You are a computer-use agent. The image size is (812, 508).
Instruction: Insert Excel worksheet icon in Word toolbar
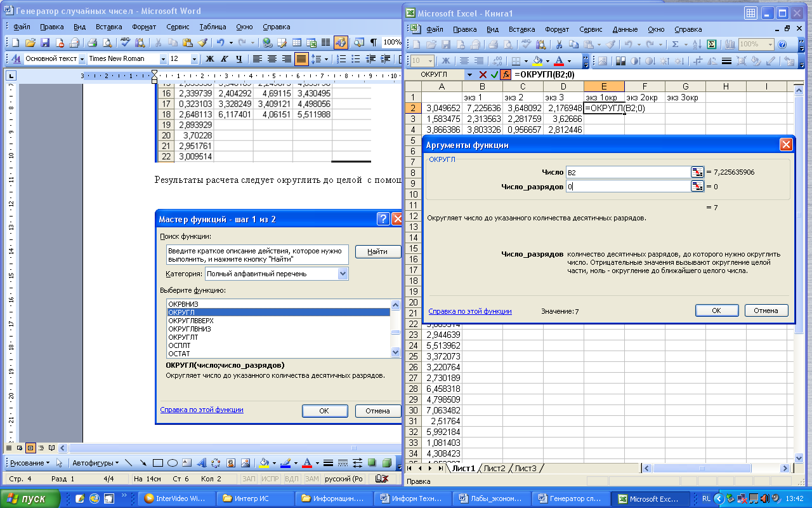pos(311,43)
